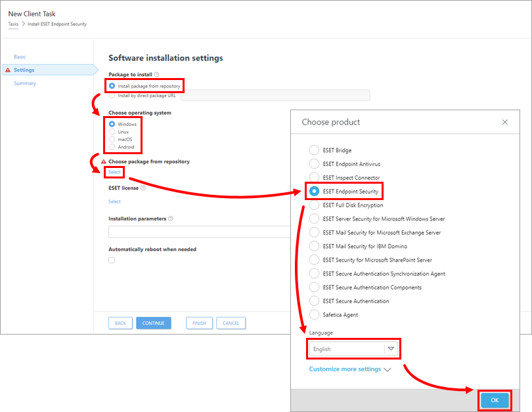Screen dimensions: 532x412
Task: Click Select under ESET license
Action: click(x=114, y=201)
